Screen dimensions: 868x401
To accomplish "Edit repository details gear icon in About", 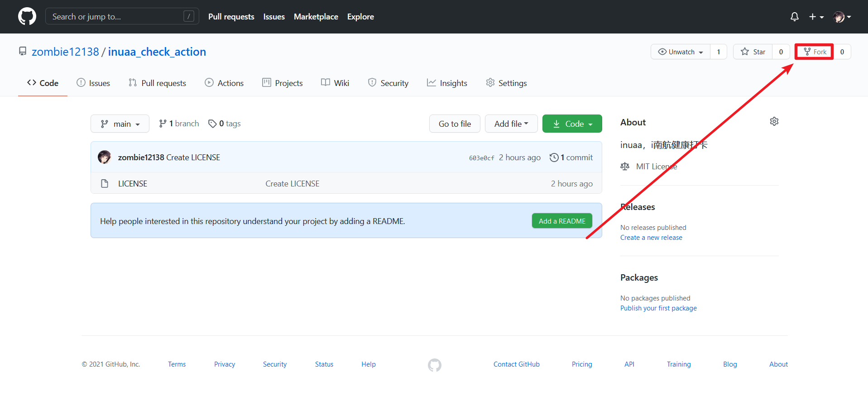I will (x=774, y=121).
